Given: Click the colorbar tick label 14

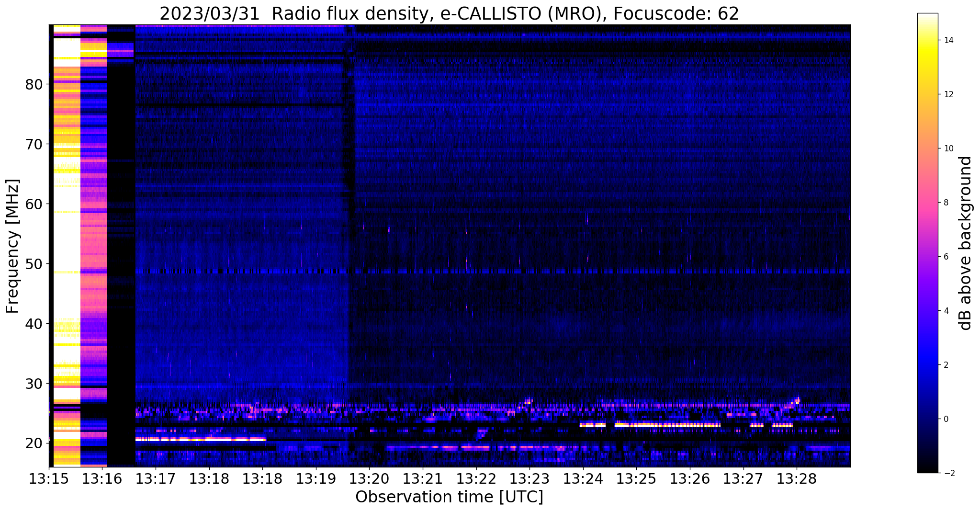Looking at the screenshot, I should coord(948,40).
